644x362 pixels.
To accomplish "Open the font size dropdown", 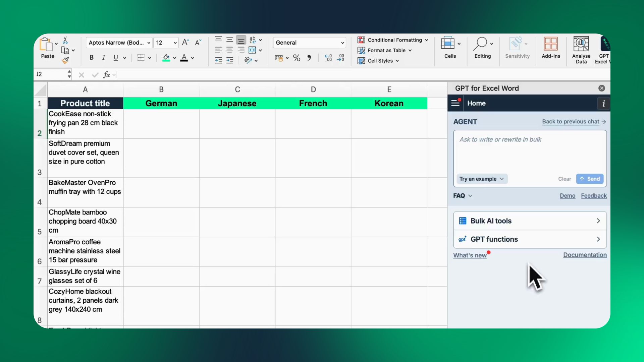I will pyautogui.click(x=175, y=43).
